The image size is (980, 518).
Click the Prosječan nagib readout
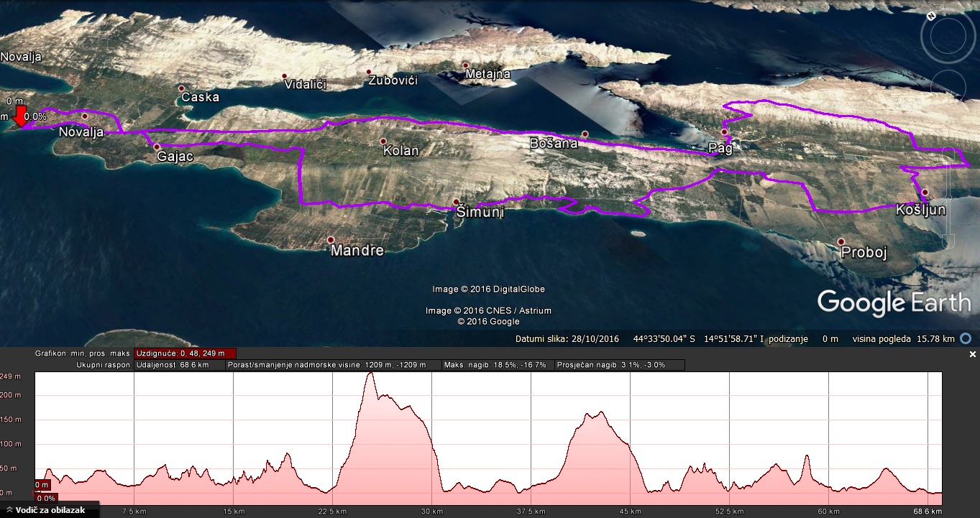coord(620,365)
